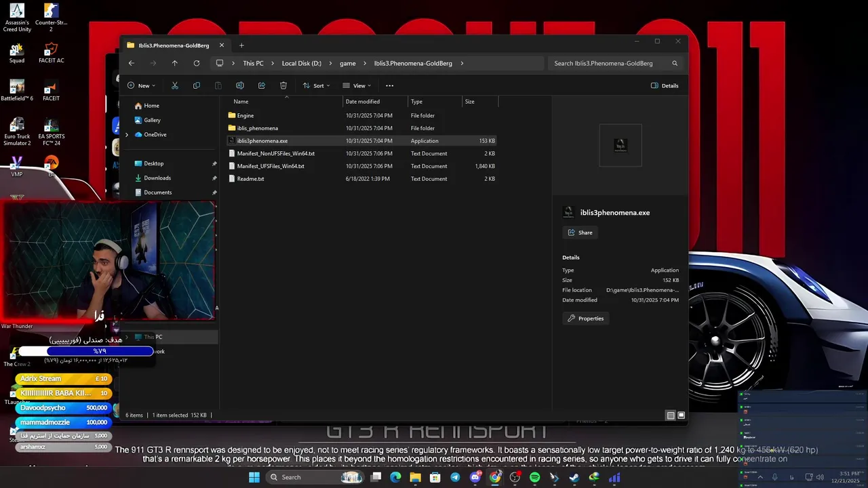Click the Up directory arrow

(175, 63)
